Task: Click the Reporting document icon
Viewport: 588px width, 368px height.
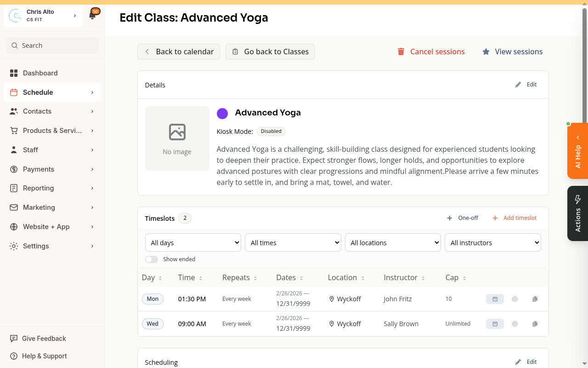Action: 14,188
